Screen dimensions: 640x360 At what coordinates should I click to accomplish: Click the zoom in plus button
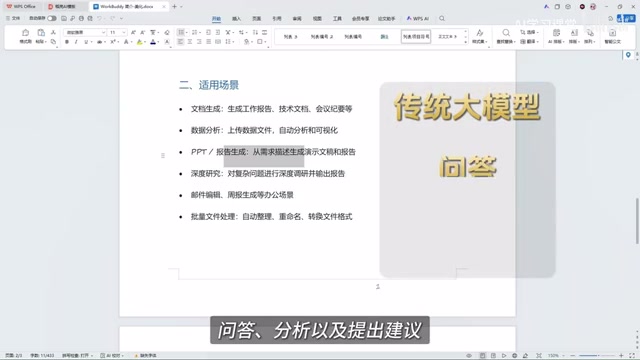(621, 356)
